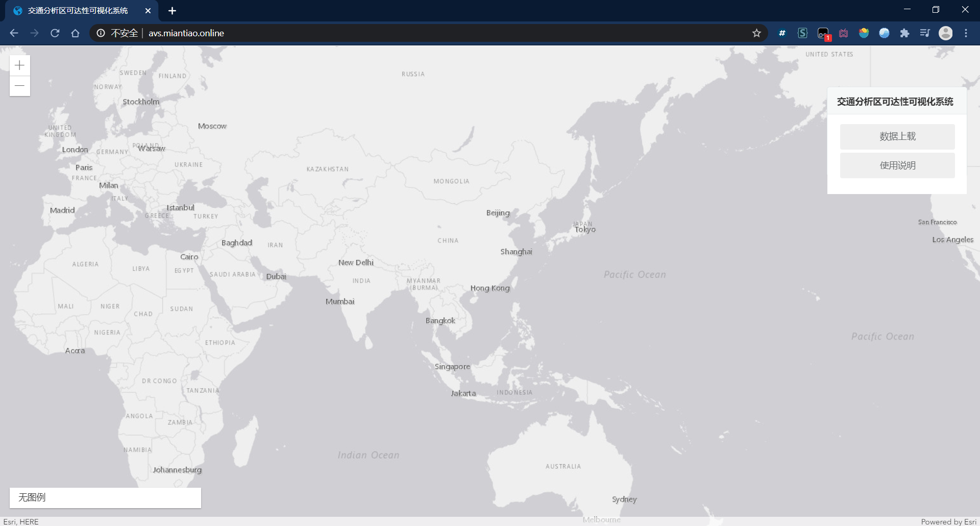Viewport: 980px width, 526px height.
Task: Click AUSTRALIA country label on the map
Action: [x=563, y=466]
